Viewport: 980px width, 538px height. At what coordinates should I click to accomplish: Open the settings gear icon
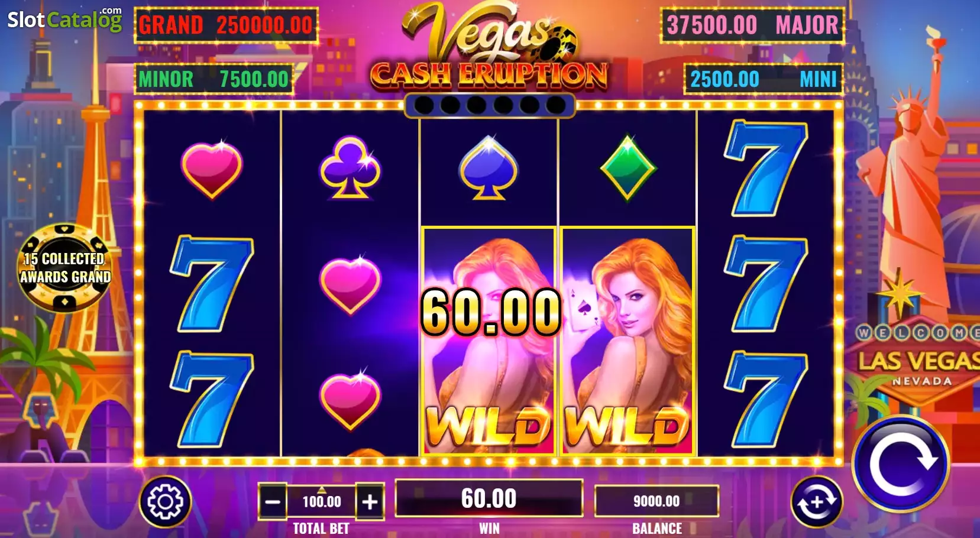click(x=165, y=502)
